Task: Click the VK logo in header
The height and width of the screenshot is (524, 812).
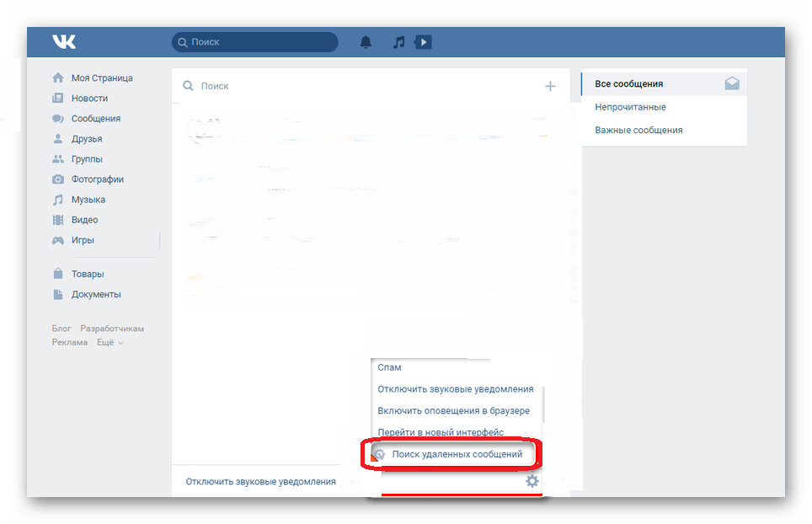Action: [x=64, y=41]
